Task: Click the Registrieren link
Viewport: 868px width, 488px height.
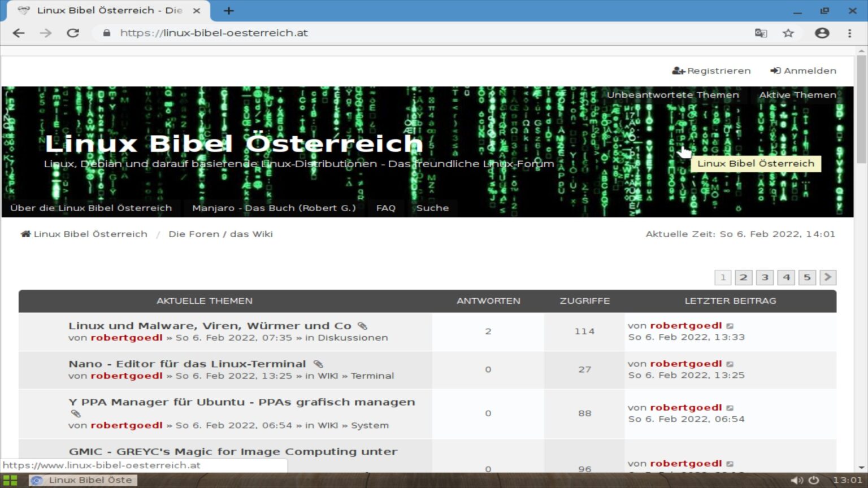Action: coord(711,71)
